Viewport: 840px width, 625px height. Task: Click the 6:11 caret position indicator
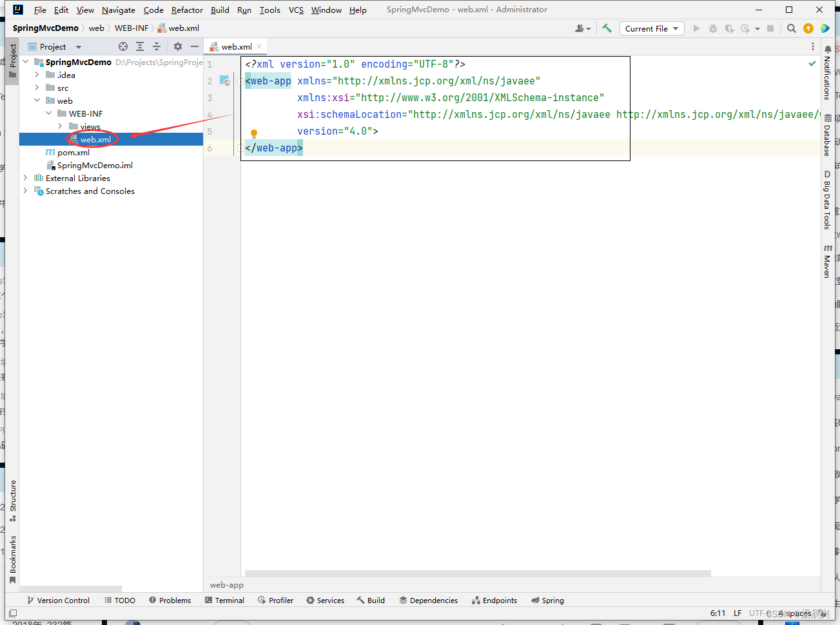[718, 613]
